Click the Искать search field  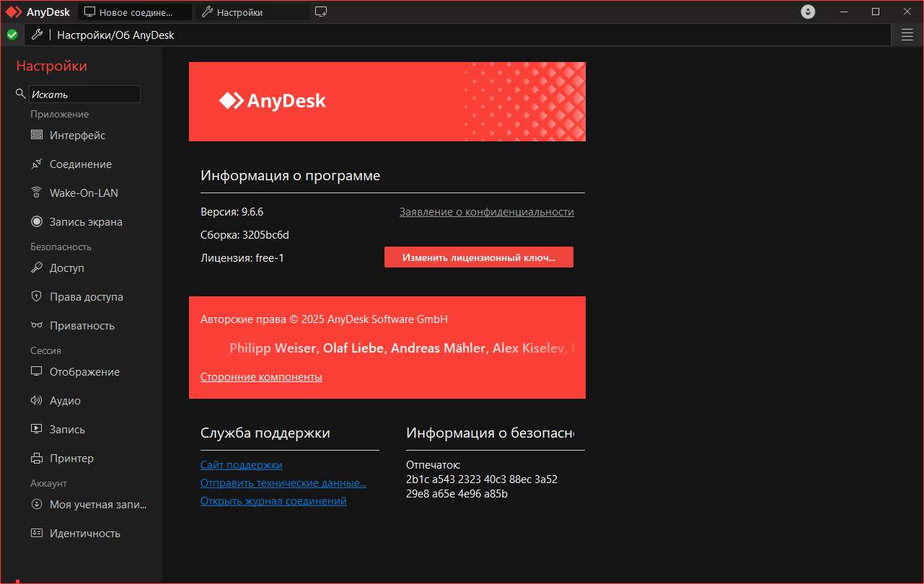point(84,94)
